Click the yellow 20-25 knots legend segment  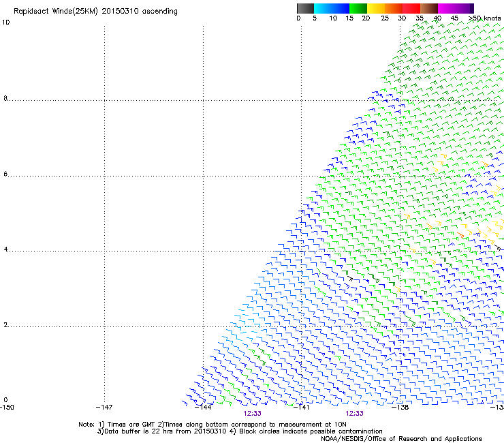(376, 8)
